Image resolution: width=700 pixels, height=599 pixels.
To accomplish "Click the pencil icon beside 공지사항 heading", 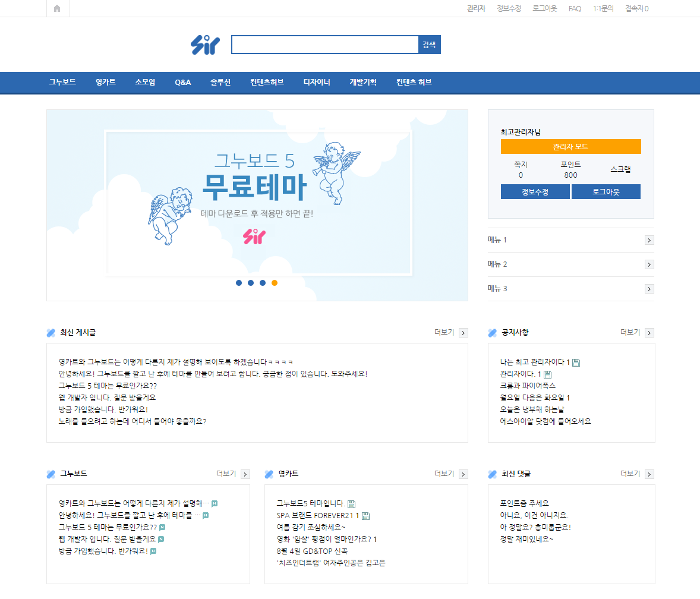I will (491, 332).
